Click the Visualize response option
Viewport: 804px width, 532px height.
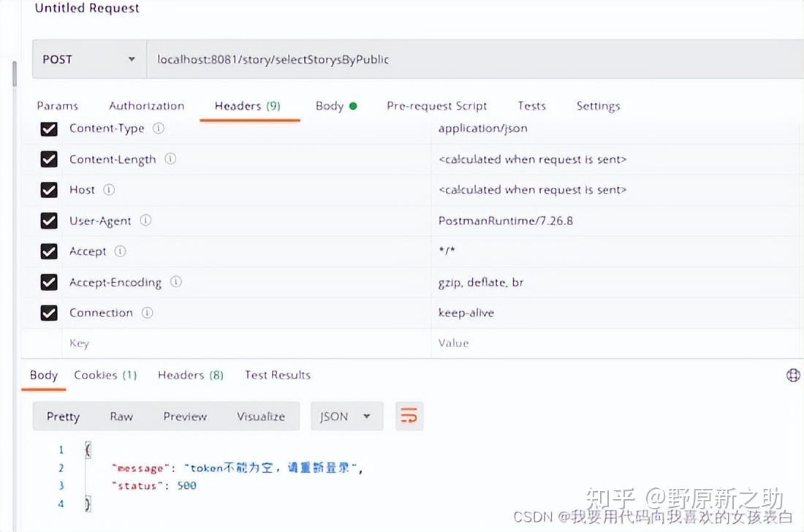point(261,416)
